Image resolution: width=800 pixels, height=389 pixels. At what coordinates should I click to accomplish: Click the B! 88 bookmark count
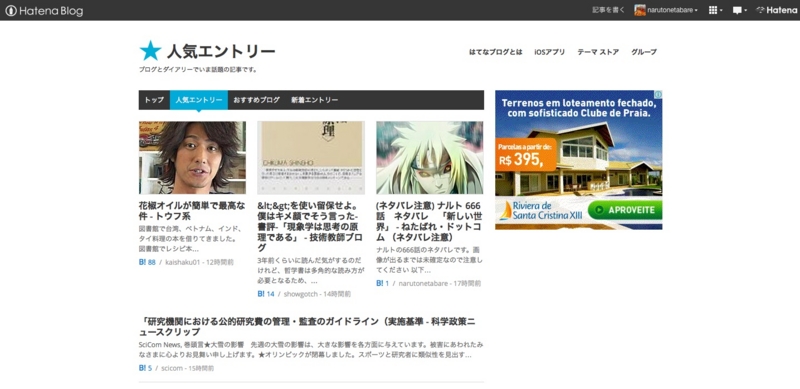pyautogui.click(x=147, y=262)
